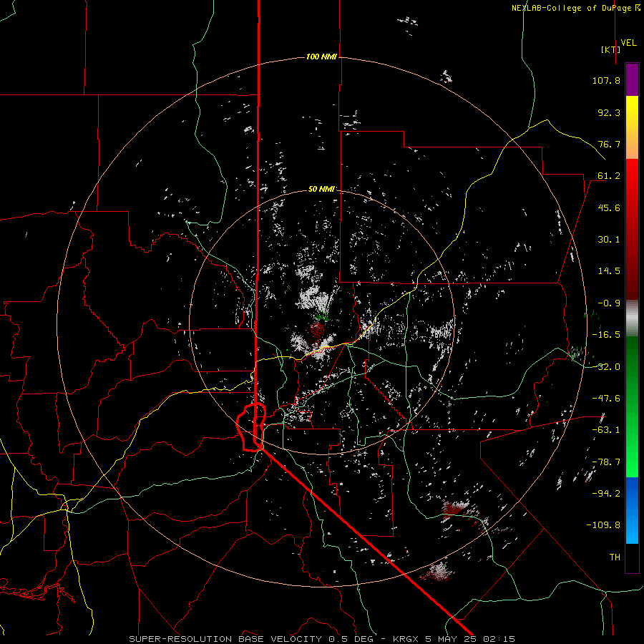Screen dimensions: 644x644
Task: Click the blue segment of the velocity color bar
Action: click(632, 510)
